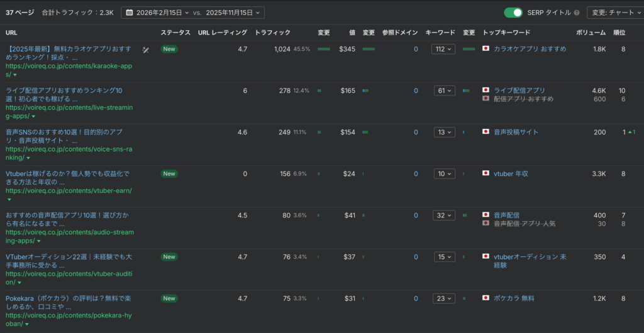The image size is (644, 333).
Task: Sort by the トラフィック column header
Action: pos(273,32)
